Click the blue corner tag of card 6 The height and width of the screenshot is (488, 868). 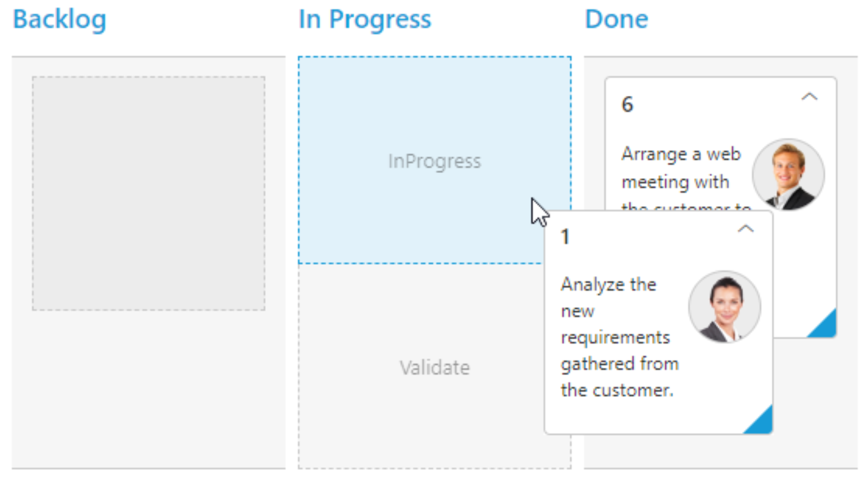pyautogui.click(x=826, y=326)
